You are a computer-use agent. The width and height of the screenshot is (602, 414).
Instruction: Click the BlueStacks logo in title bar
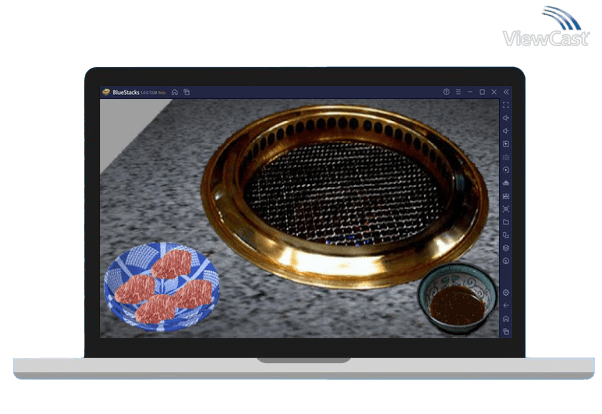tap(106, 92)
